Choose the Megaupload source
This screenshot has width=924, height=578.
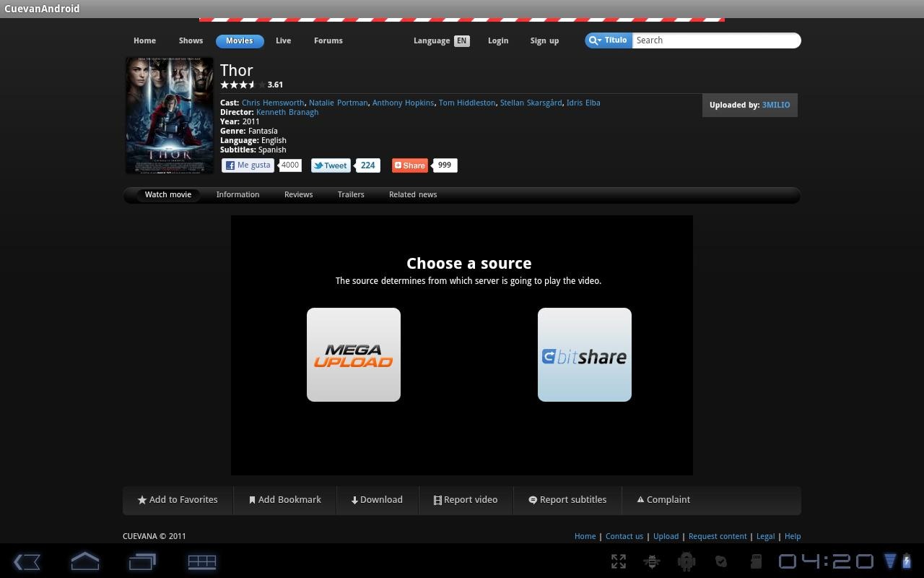click(354, 355)
